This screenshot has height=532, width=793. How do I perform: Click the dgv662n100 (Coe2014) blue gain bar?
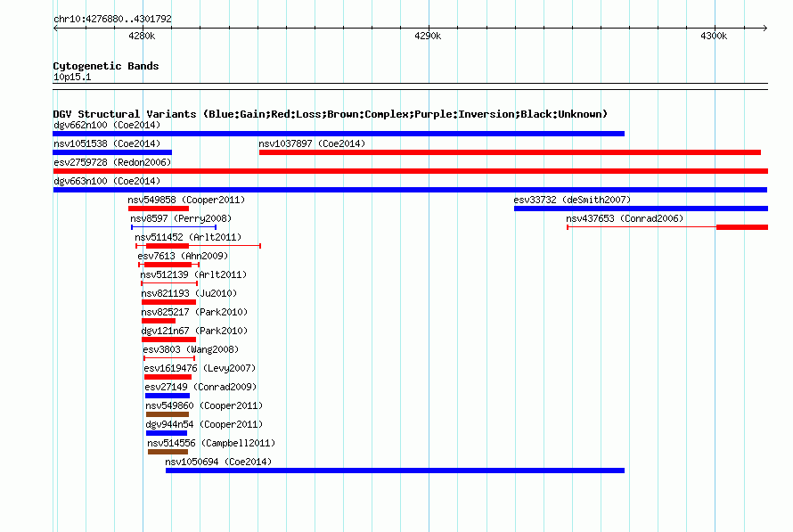click(339, 134)
